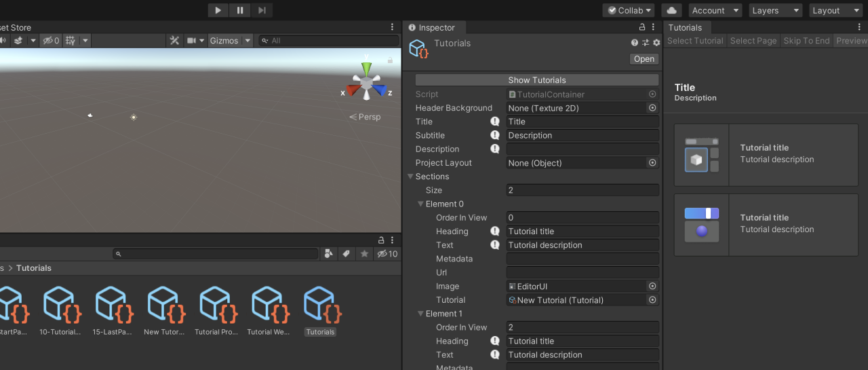The height and width of the screenshot is (370, 868).
Task: Click the Search by Label tag icon
Action: pyautogui.click(x=346, y=254)
